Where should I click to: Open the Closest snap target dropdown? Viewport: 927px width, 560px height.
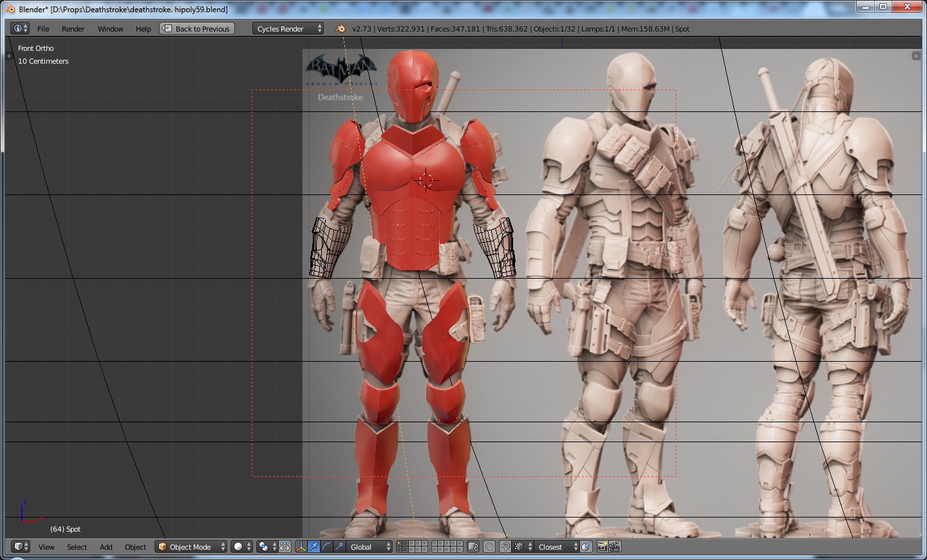[557, 546]
